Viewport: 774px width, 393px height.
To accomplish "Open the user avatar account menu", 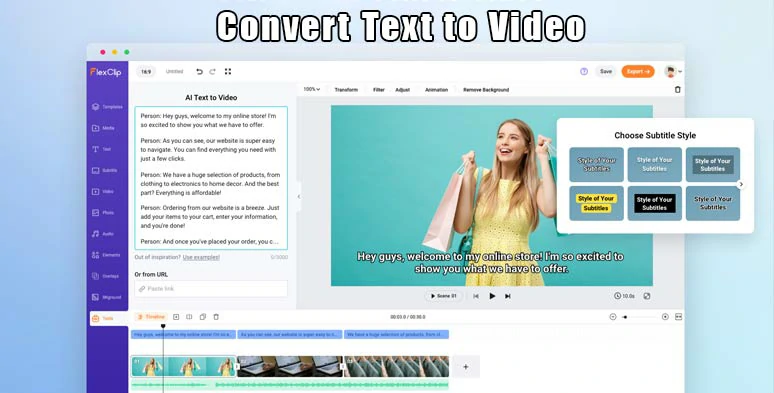I will 673,72.
